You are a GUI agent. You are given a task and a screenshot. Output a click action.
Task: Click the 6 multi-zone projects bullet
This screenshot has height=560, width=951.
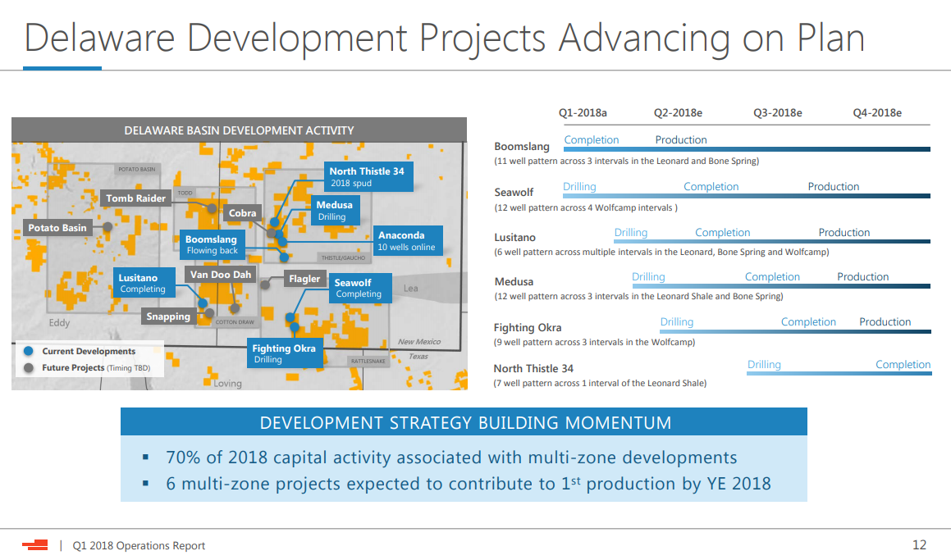point(469,484)
